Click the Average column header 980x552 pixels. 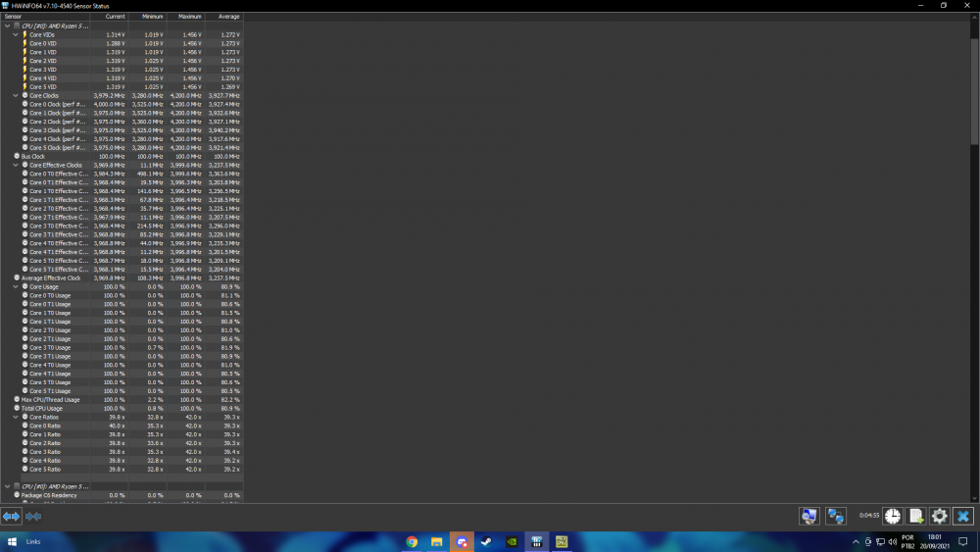[x=223, y=17]
